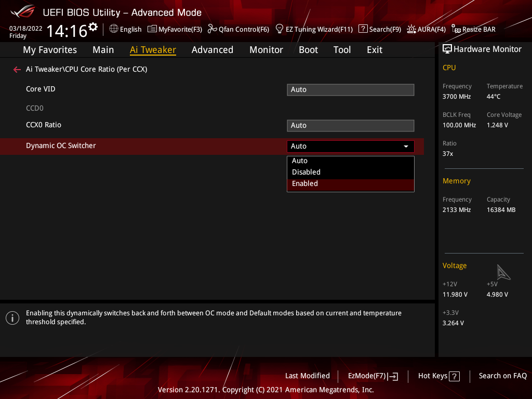Switch to the Advanced tab
Viewport: 532px width, 399px height.
(x=212, y=50)
